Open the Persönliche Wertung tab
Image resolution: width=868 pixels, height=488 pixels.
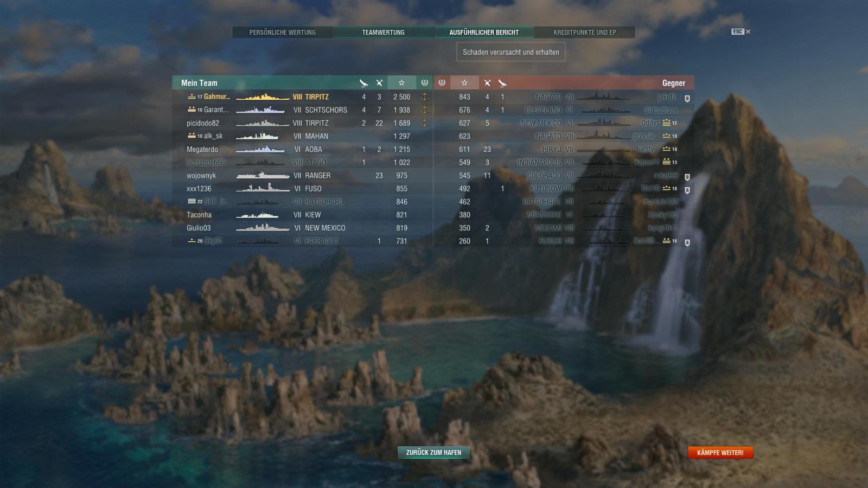(282, 33)
